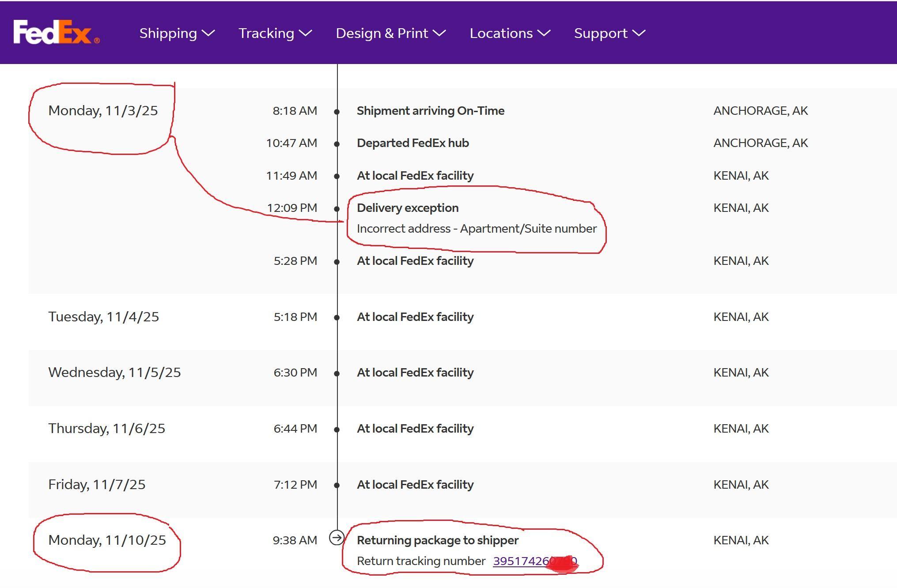Open the return tracking number link
The height and width of the screenshot is (588, 897).
click(x=520, y=561)
